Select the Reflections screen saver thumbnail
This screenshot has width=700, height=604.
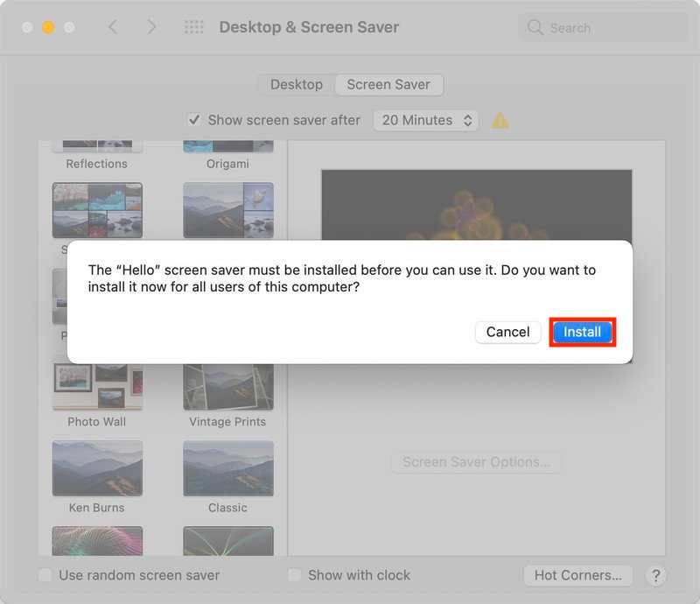click(97, 146)
